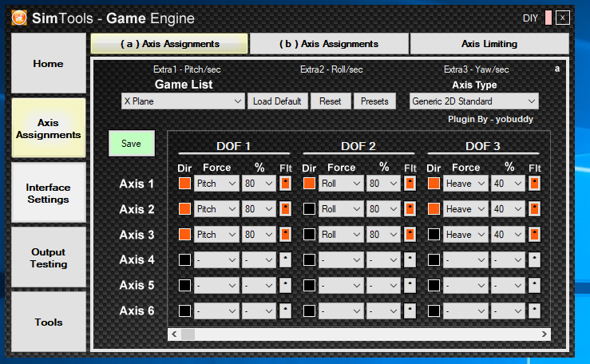
Task: Toggle Axis 1 DOF 3 filter button
Action: coord(534,184)
